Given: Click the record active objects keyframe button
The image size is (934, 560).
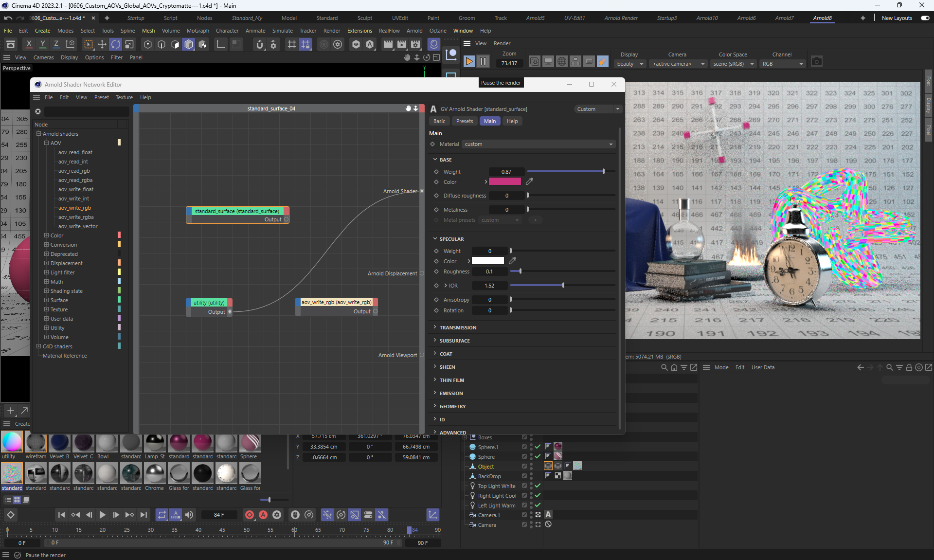Looking at the screenshot, I should point(250,515).
